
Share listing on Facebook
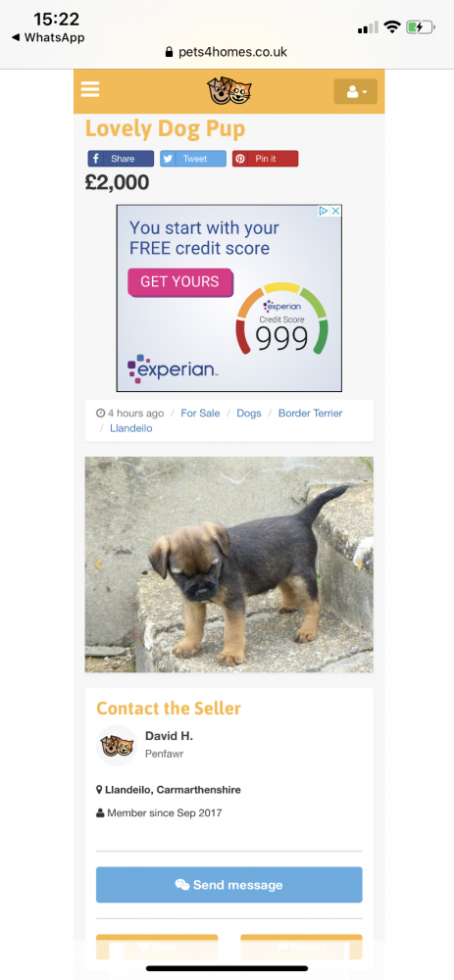click(x=121, y=159)
